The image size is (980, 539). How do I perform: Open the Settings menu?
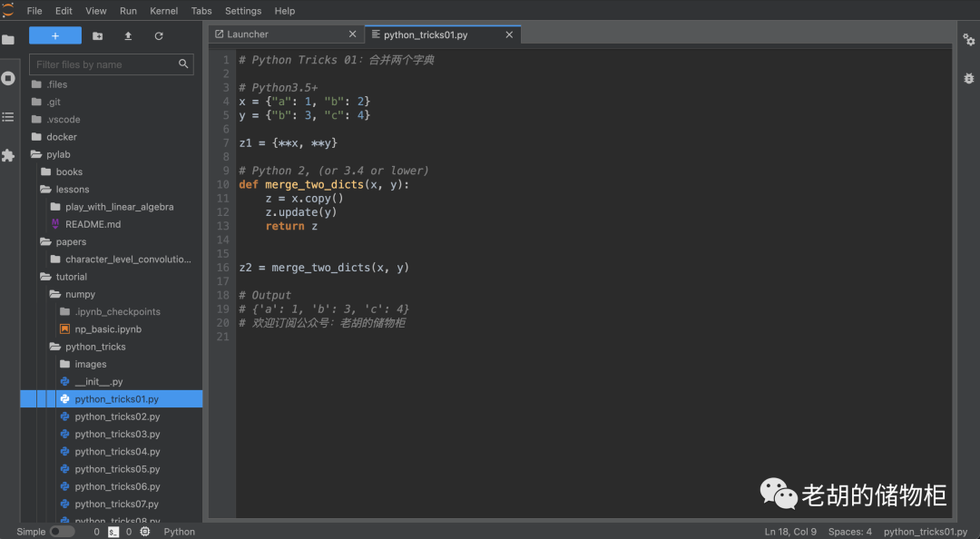[x=243, y=11]
